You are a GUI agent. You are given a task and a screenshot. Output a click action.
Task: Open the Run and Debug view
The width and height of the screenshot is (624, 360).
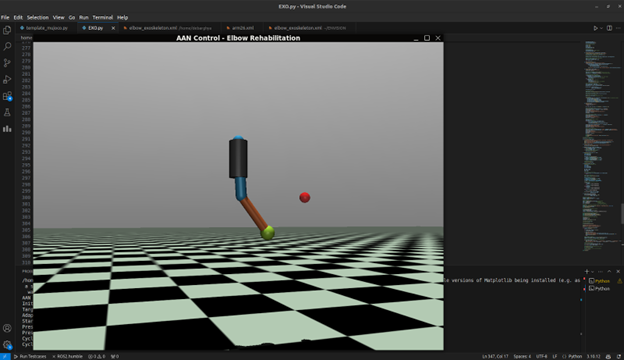pos(7,80)
